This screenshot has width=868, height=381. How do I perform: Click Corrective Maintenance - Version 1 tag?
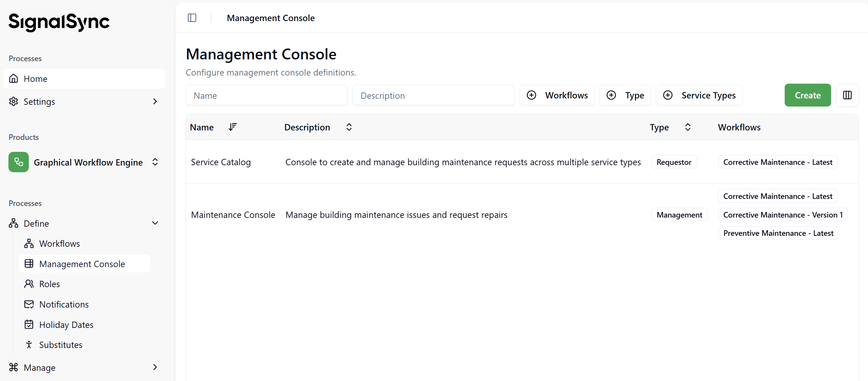point(783,215)
